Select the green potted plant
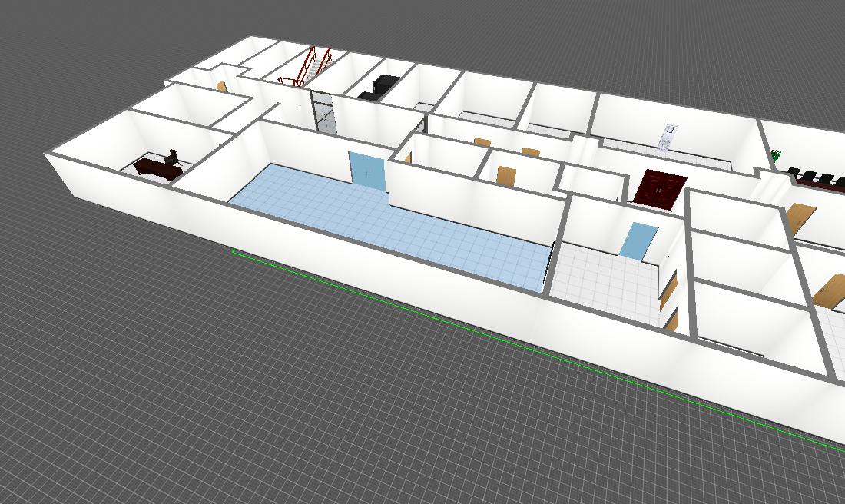Screen dimensions: 845x504 point(776,155)
